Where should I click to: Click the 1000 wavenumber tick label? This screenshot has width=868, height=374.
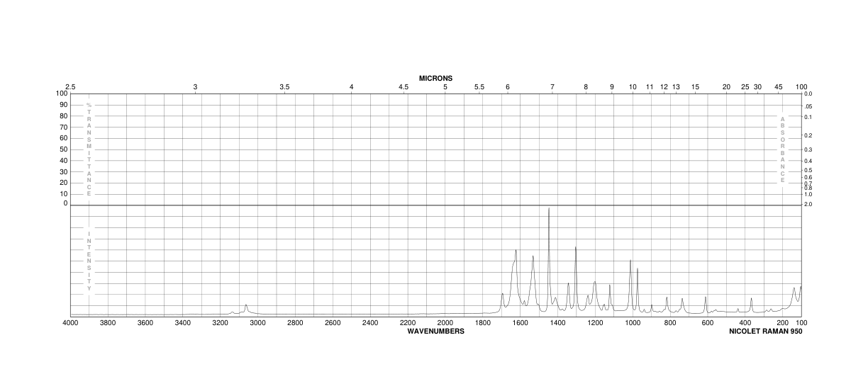(633, 323)
